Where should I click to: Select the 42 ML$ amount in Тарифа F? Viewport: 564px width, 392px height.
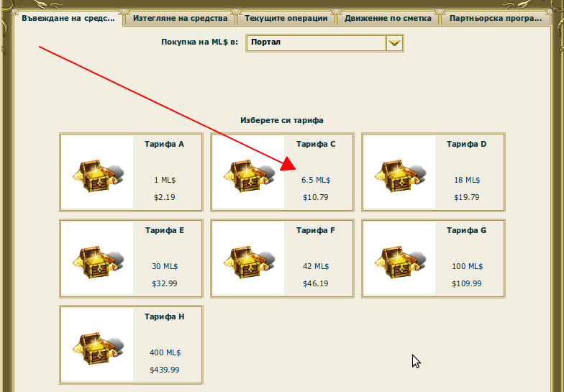point(316,266)
